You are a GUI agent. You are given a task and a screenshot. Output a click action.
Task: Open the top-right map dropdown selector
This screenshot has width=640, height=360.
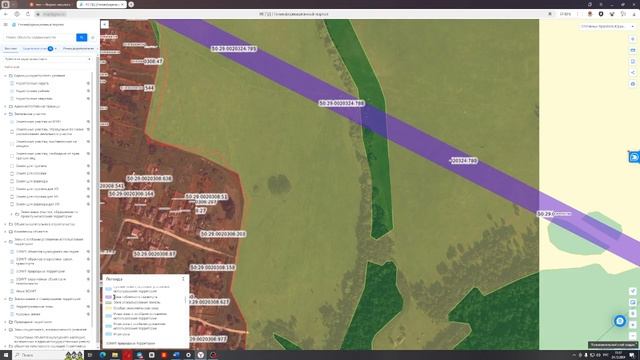pyautogui.click(x=607, y=26)
